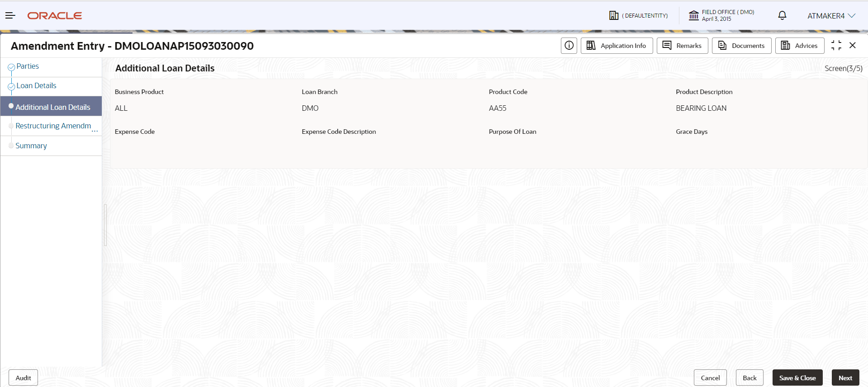Click the BEARING LOAN product description
The width and height of the screenshot is (868, 387).
tap(701, 108)
